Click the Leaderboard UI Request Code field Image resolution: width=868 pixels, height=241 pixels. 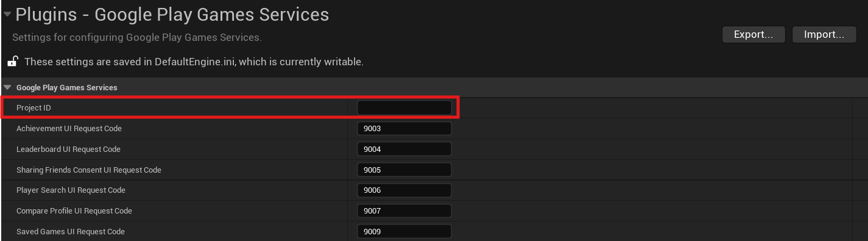tap(404, 149)
